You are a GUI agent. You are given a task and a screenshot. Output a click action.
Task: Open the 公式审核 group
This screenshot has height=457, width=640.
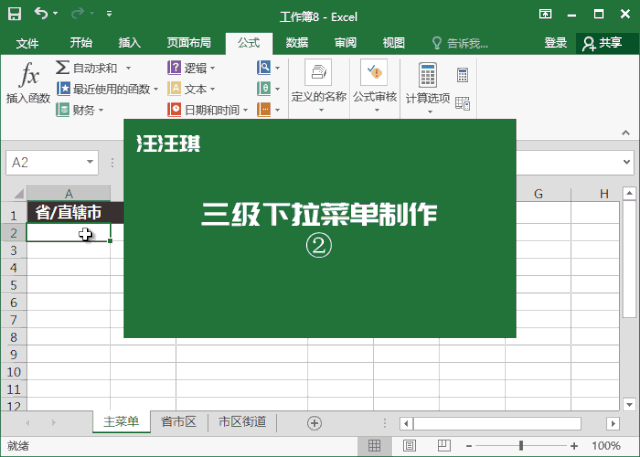(x=375, y=87)
